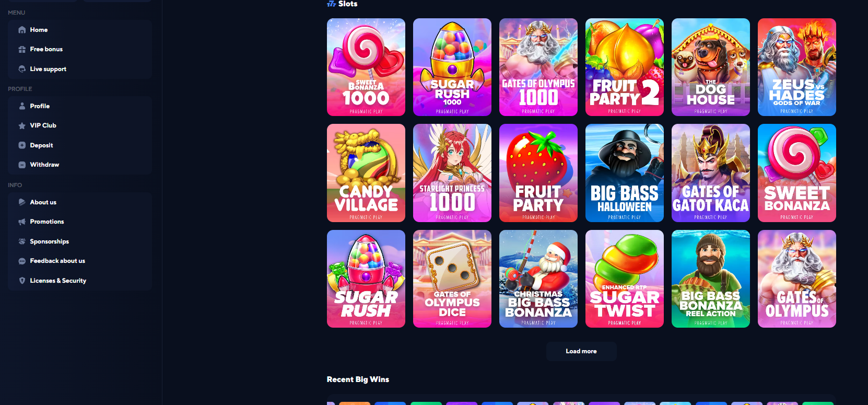Screen dimensions: 868x405
Task: Launch Sweet Bonanza 1000 slot game
Action: pyautogui.click(x=366, y=67)
